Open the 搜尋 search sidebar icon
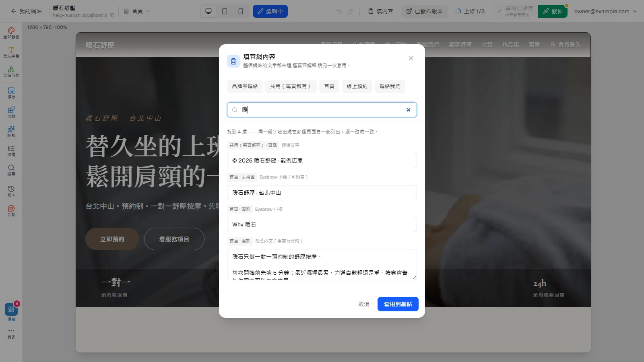The image size is (644, 362). pyautogui.click(x=11, y=170)
